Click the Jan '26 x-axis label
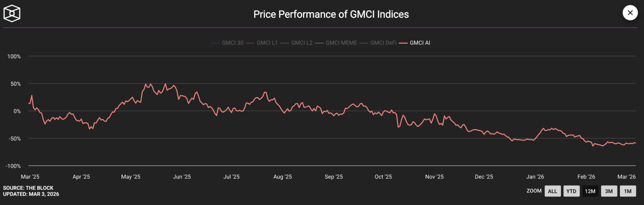Image resolution: width=644 pixels, height=205 pixels. point(535,177)
